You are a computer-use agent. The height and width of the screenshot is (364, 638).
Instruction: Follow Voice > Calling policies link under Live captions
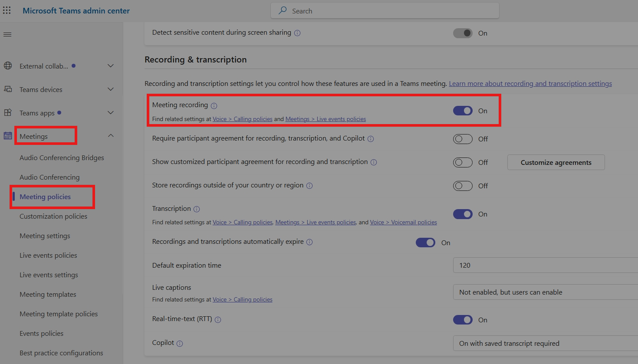pos(243,299)
